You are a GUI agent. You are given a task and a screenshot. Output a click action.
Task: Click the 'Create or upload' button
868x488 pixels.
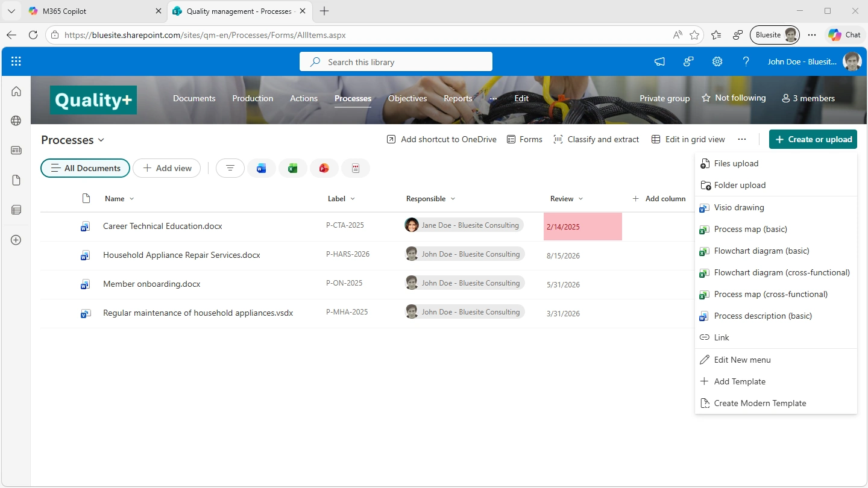click(813, 139)
